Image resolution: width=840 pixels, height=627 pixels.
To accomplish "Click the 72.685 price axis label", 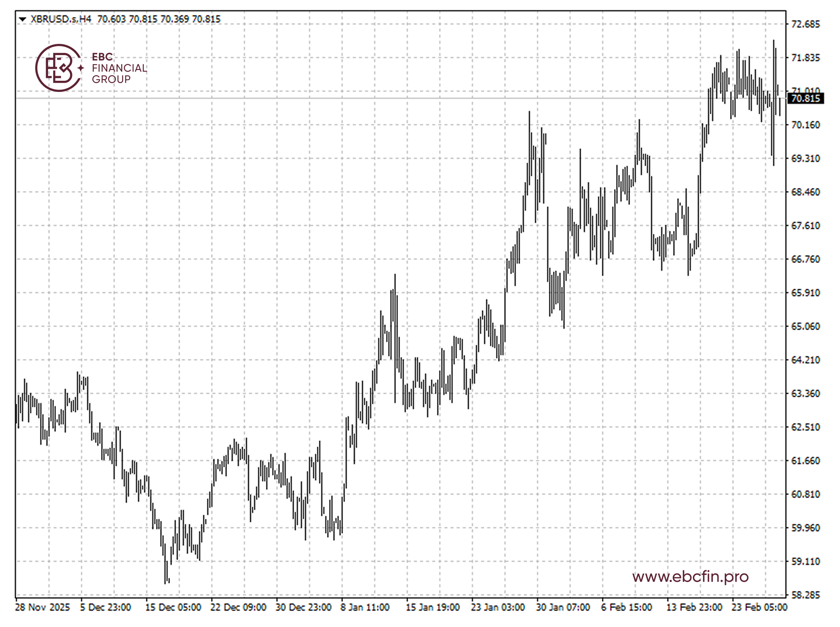I will (805, 24).
